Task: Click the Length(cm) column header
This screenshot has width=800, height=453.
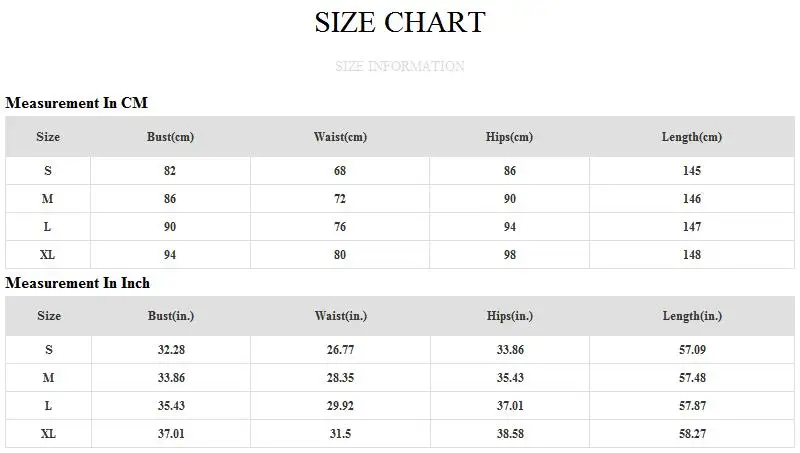Action: [692, 137]
